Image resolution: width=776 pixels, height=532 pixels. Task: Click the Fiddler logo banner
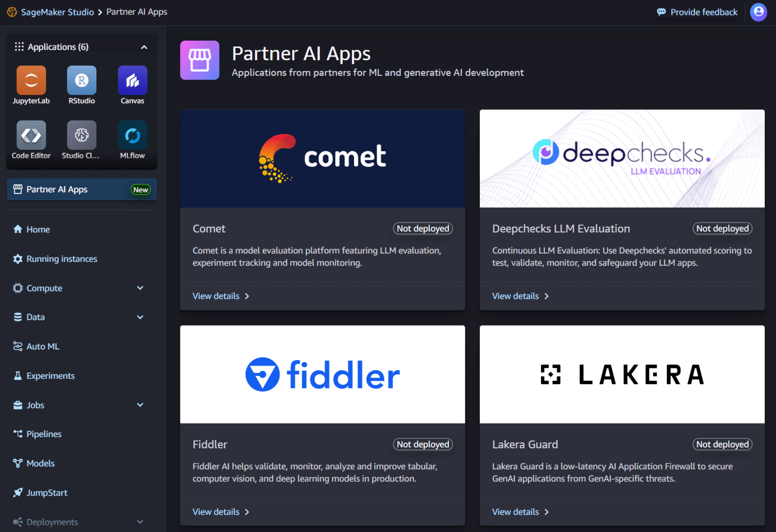point(322,374)
